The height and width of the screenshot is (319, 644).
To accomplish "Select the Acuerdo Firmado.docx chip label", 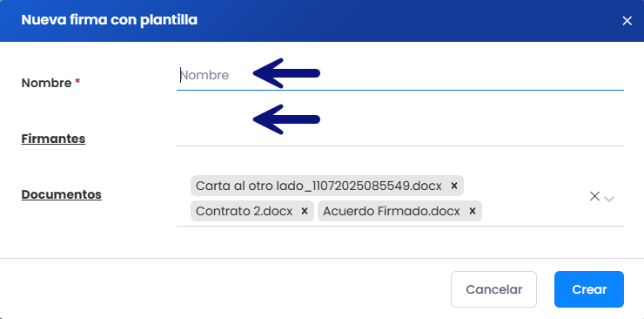I will pos(392,211).
